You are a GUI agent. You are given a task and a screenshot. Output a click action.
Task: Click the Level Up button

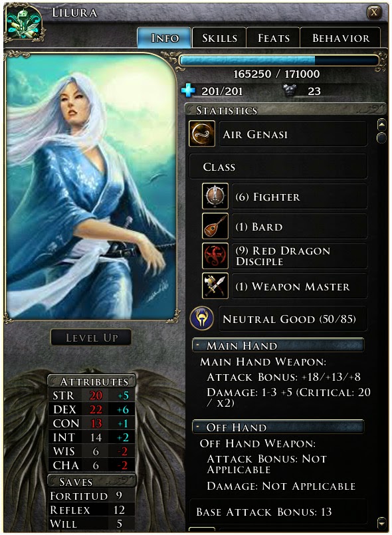[x=91, y=338]
